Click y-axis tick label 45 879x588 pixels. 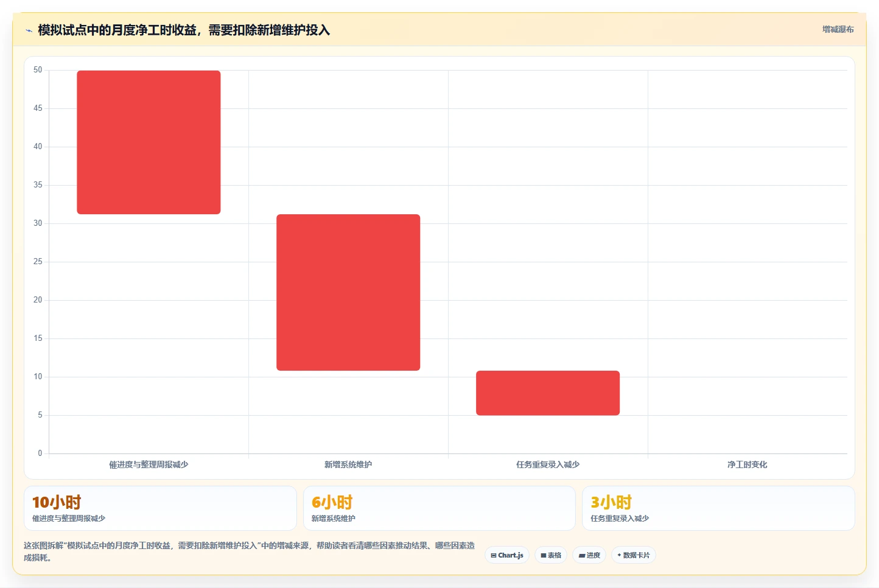point(38,108)
